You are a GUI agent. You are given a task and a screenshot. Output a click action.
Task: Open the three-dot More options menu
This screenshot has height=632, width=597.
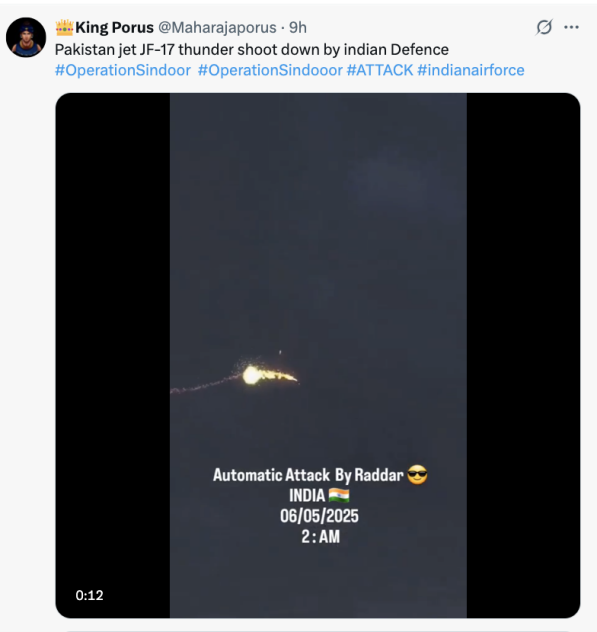click(x=571, y=27)
